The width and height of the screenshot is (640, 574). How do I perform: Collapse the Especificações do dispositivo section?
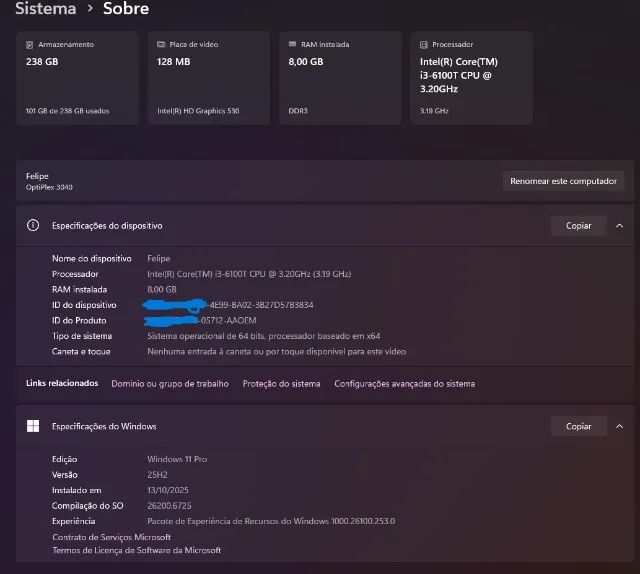point(619,226)
